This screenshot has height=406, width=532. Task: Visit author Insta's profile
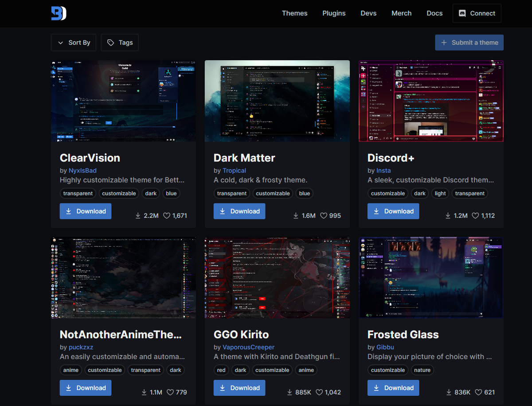tap(383, 170)
